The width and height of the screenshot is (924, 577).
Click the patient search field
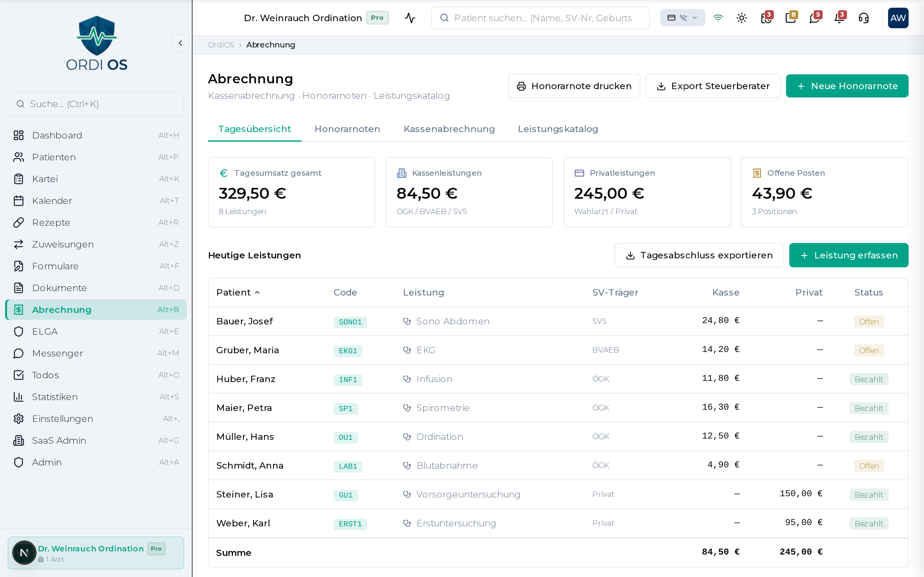(542, 18)
